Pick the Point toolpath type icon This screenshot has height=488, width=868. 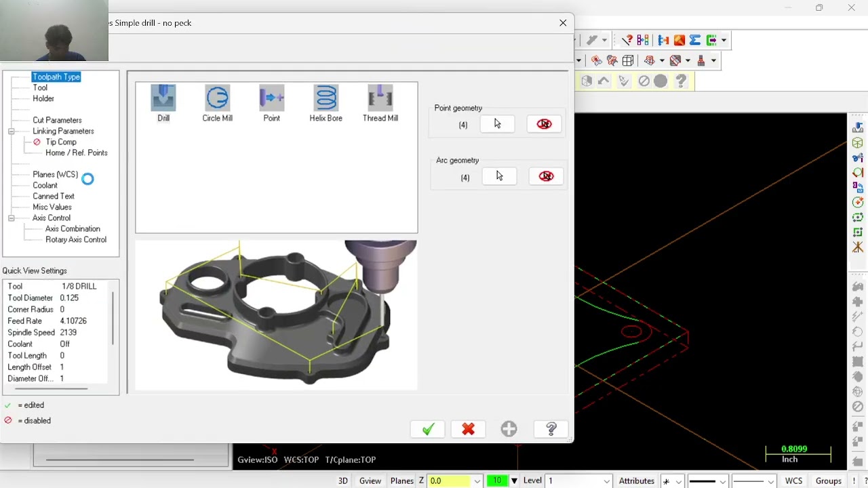click(x=271, y=104)
